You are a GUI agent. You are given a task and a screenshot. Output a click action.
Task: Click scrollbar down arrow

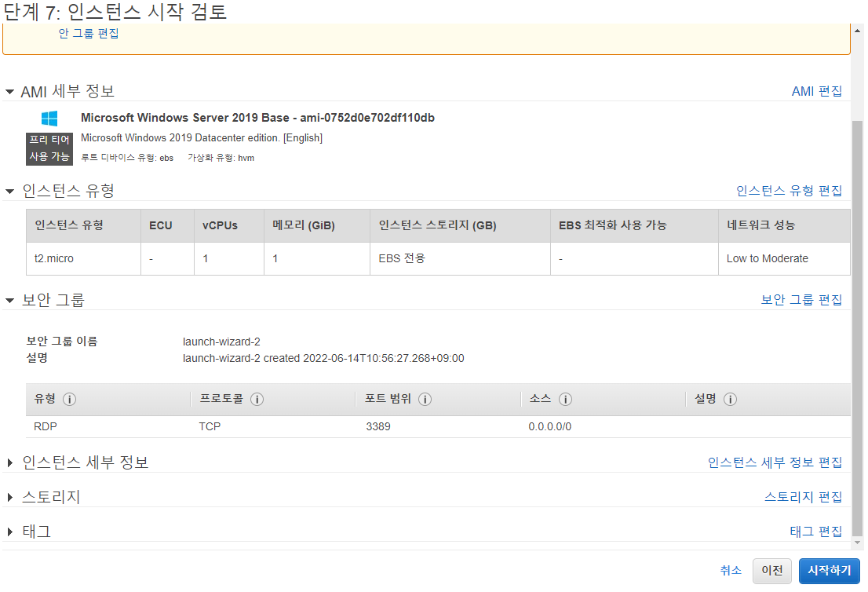point(858,543)
